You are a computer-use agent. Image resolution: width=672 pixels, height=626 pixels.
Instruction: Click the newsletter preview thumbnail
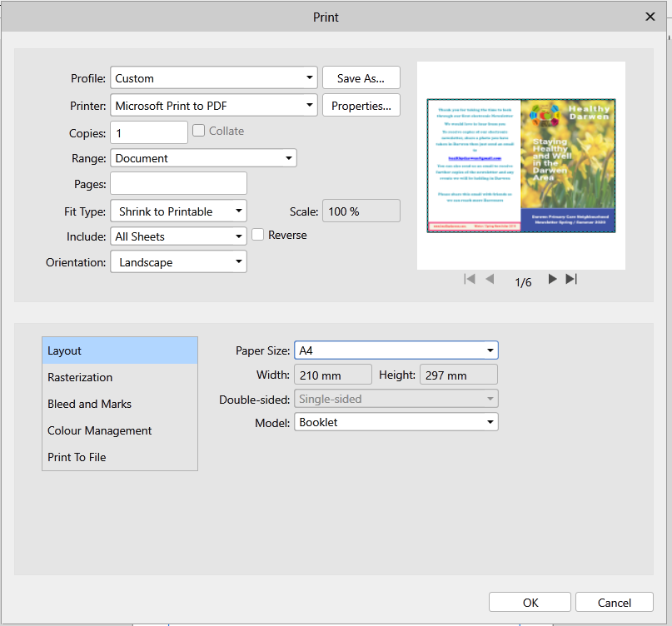[x=521, y=165]
